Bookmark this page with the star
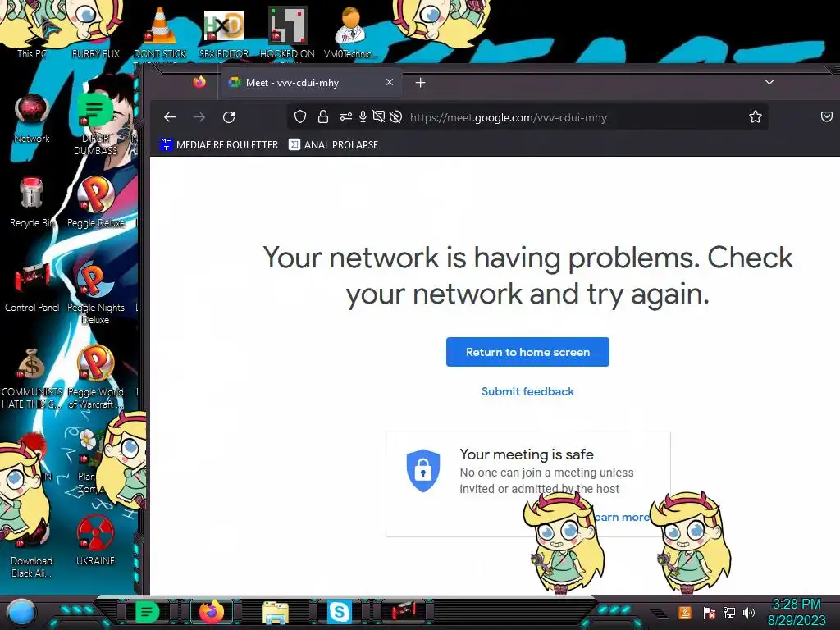Screen dimensions: 840x630 point(756,116)
